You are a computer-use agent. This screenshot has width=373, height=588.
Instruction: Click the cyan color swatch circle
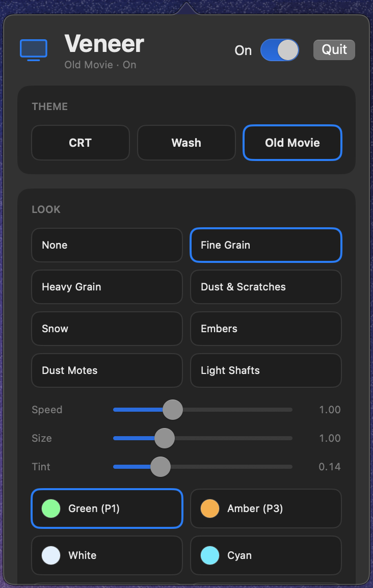coord(210,555)
